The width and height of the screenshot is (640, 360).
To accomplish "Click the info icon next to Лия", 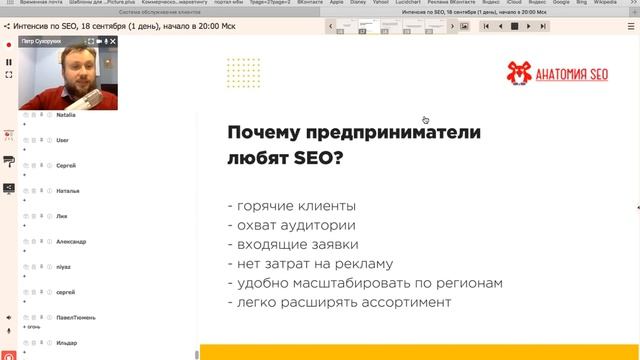I will [x=49, y=216].
